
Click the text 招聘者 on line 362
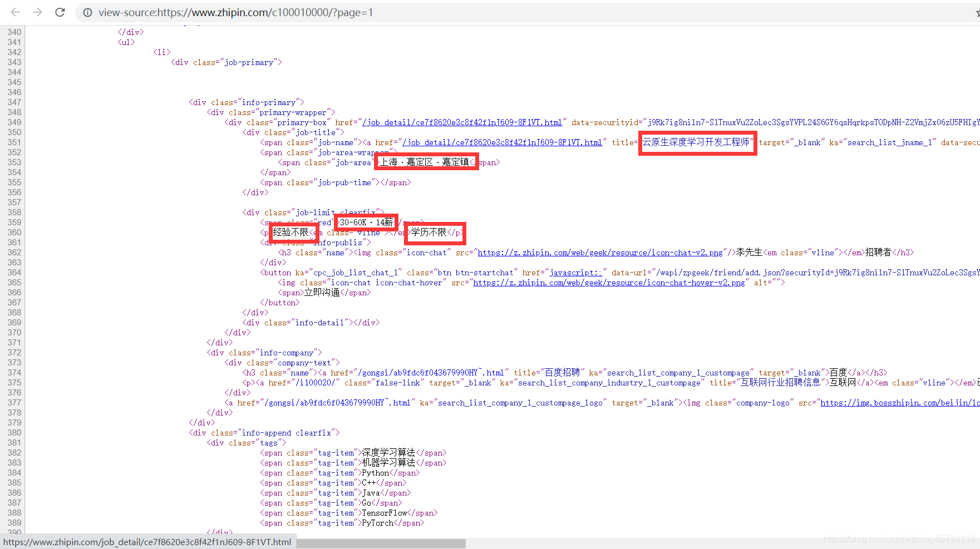[x=879, y=253]
